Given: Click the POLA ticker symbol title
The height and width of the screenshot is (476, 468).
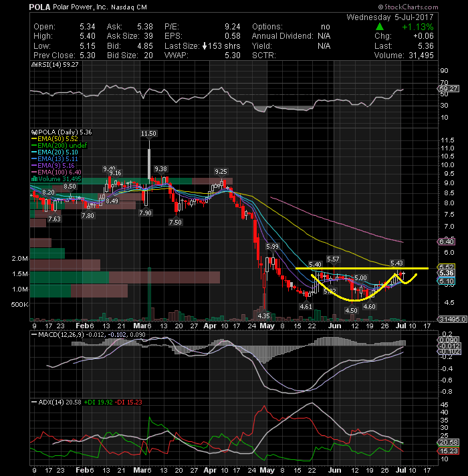Looking at the screenshot, I should [39, 7].
